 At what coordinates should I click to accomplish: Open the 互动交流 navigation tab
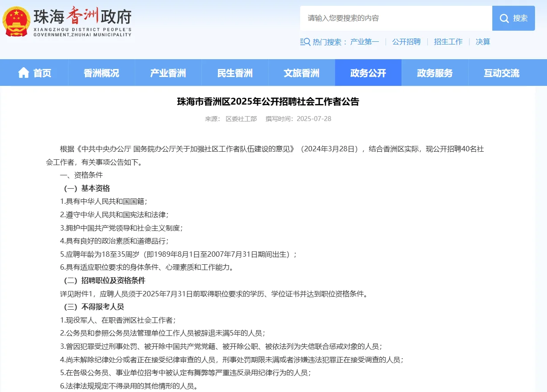[x=502, y=73]
